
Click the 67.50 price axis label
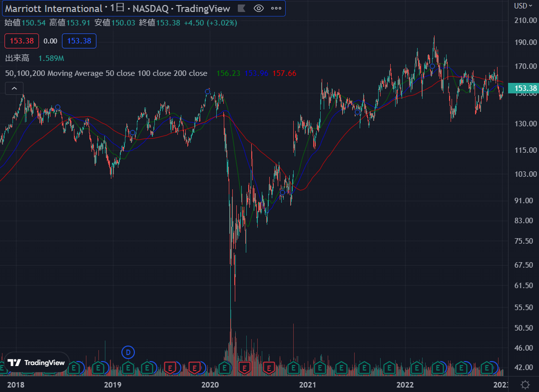(524, 265)
